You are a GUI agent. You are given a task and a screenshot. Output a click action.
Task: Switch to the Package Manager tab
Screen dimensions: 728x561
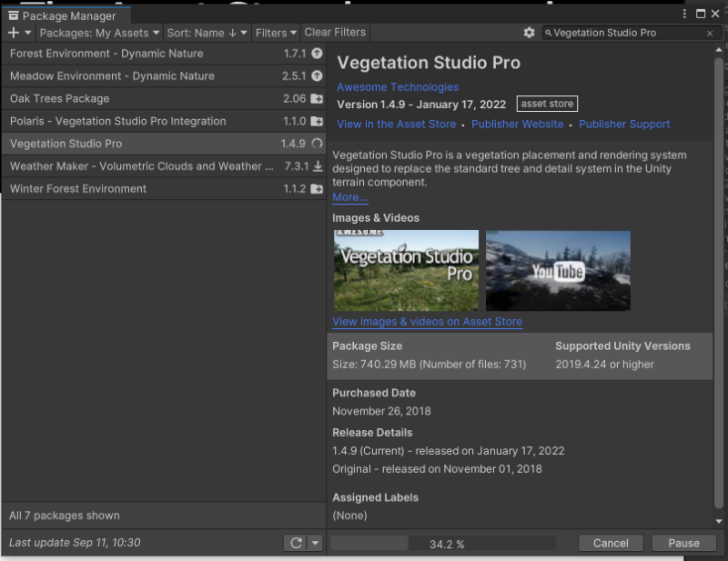pyautogui.click(x=66, y=15)
